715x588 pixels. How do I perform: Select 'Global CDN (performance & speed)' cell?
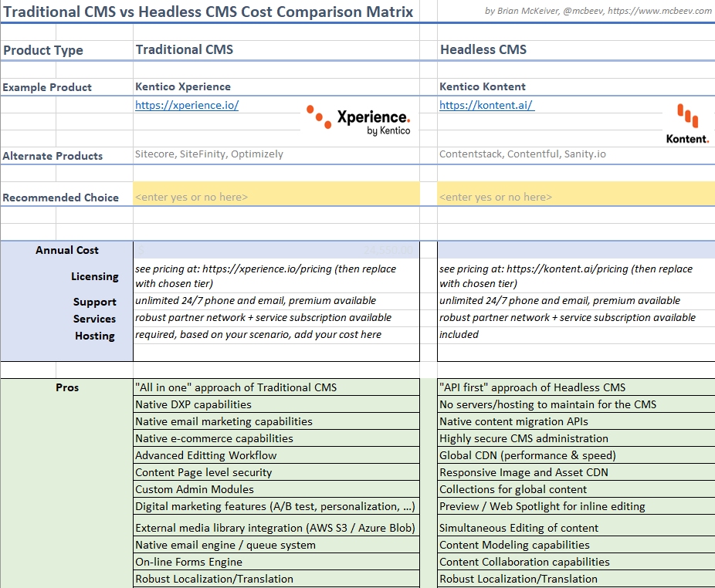(576, 455)
